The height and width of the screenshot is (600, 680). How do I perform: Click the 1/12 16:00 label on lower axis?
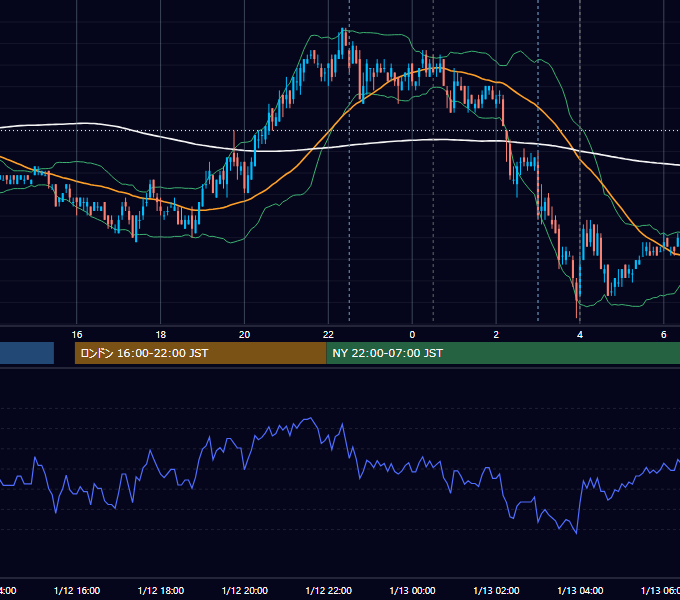pos(77,590)
